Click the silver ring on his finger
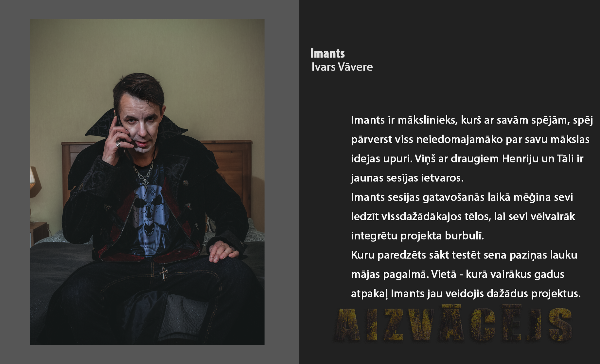The image size is (600, 364). [118, 144]
